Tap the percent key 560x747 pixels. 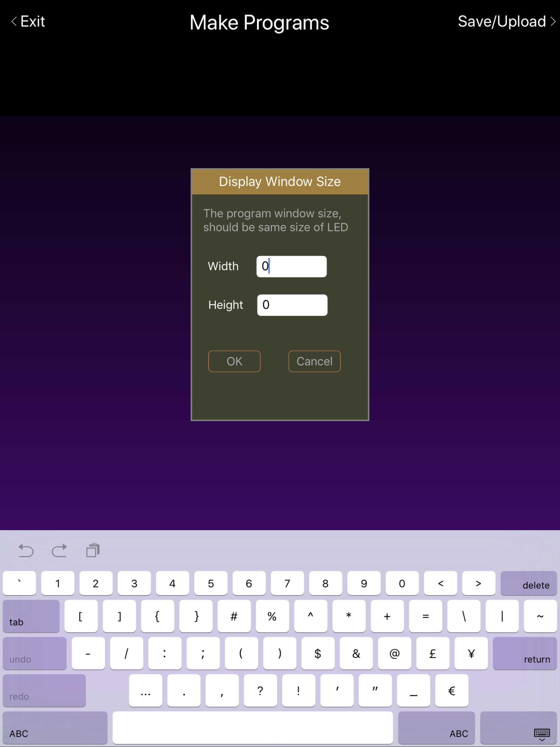tap(273, 616)
